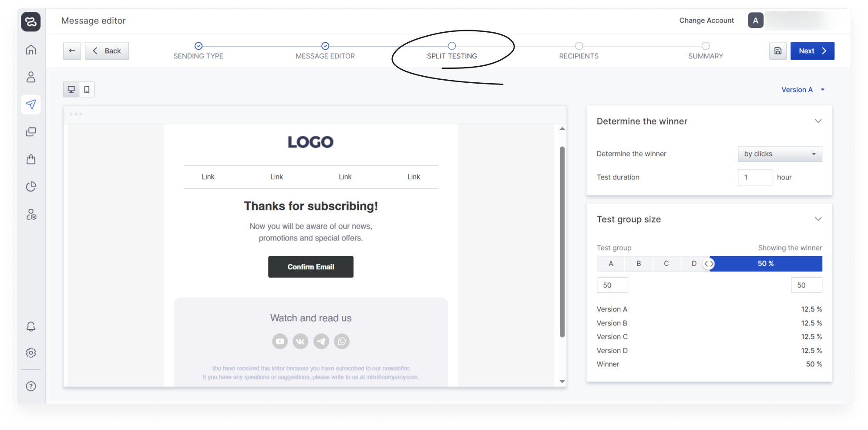Open the shopping bag icon in sidebar

pos(31,159)
